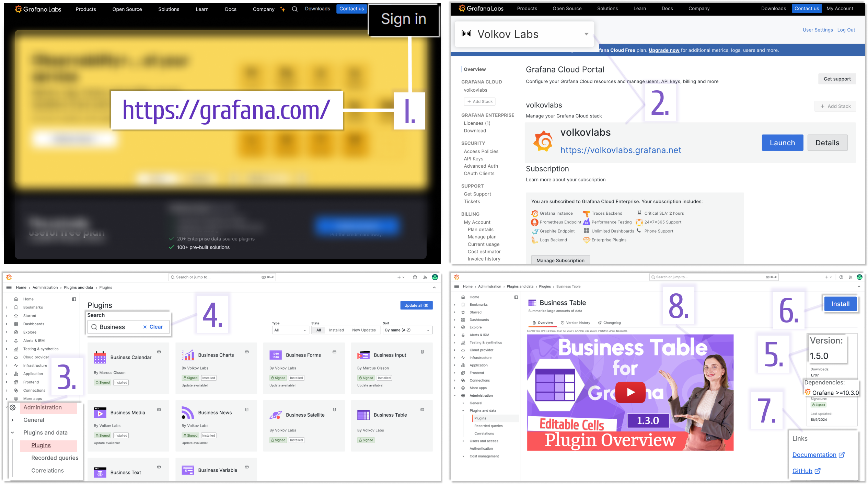The width and height of the screenshot is (868, 484).
Task: Click the Business Forms plugin icon
Action: (276, 355)
